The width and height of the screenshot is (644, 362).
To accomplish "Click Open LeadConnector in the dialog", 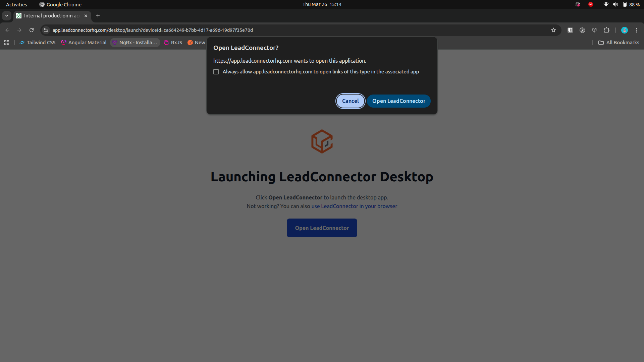I will (398, 101).
